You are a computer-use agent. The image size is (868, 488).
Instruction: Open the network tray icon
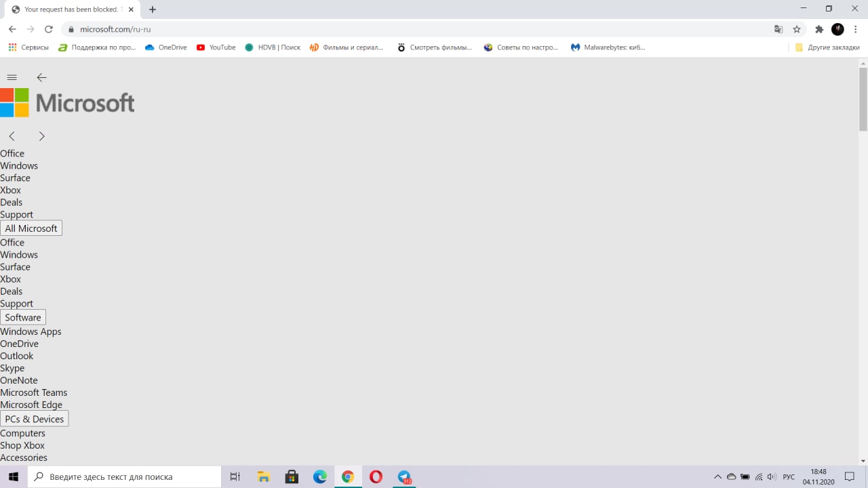click(x=759, y=476)
